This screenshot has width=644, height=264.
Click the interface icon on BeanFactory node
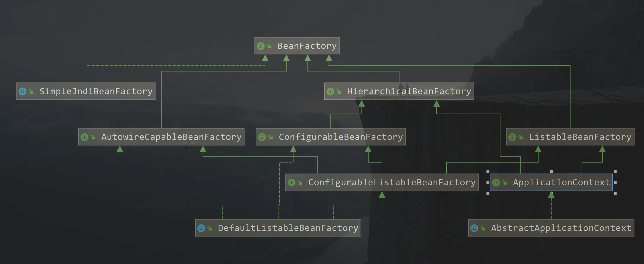tap(261, 46)
